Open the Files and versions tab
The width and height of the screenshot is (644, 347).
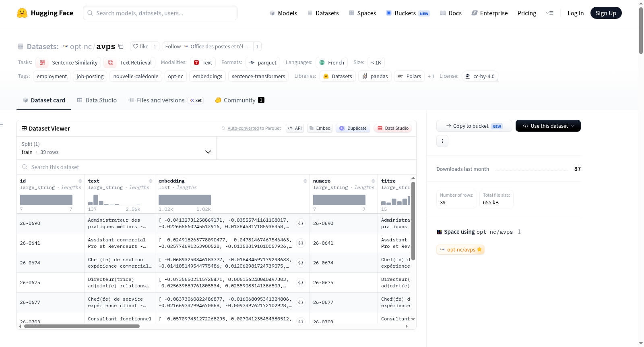166,100
